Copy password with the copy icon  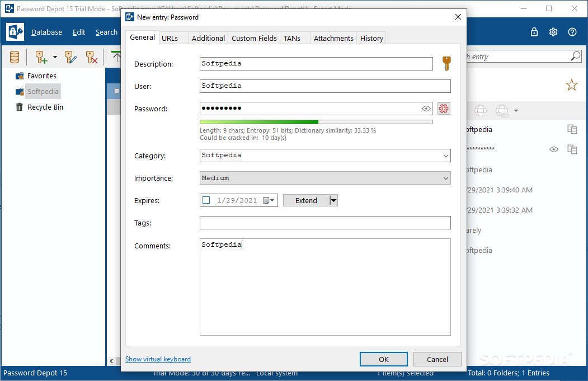[572, 149]
